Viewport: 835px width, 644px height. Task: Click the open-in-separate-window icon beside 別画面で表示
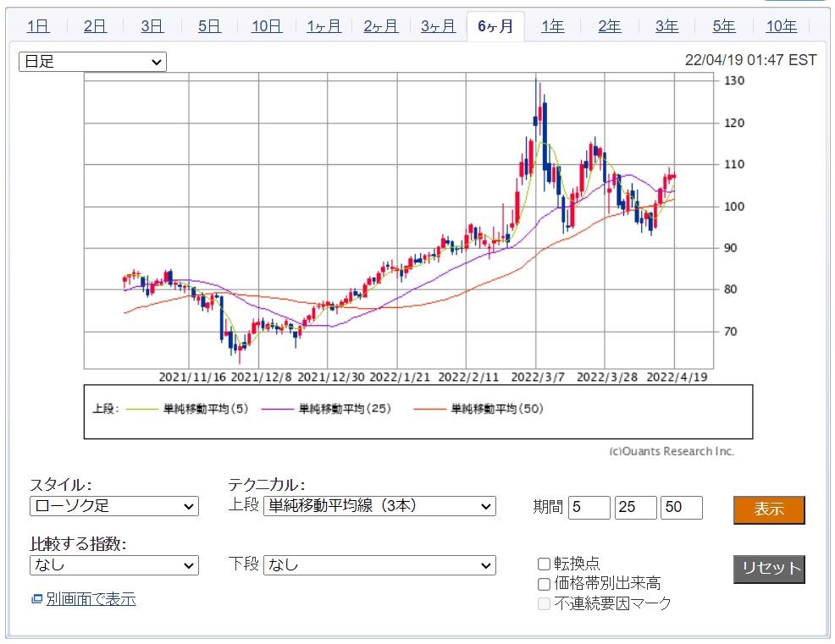(36, 599)
